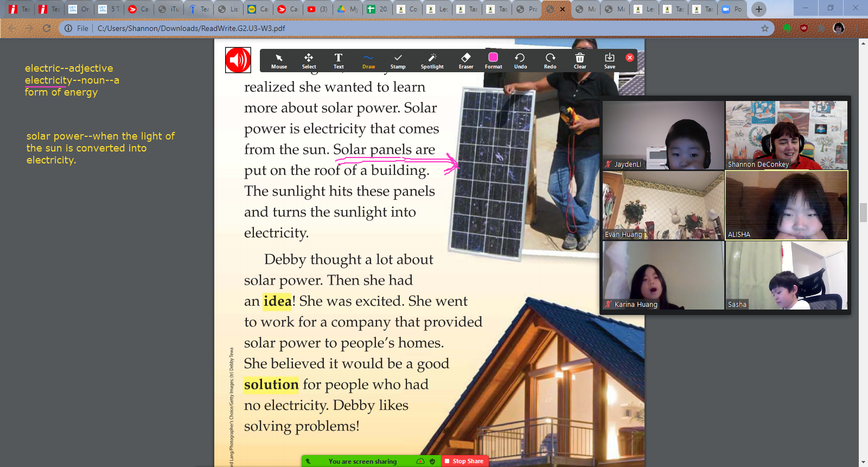Click the browser forward arrow
Screen dimensions: 868x467
click(x=29, y=28)
